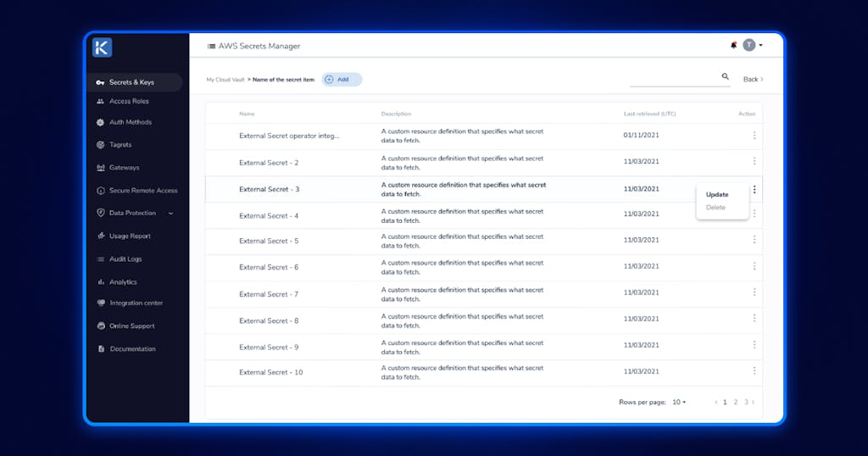Click the list icon beside AWS Secrets Manager

211,46
